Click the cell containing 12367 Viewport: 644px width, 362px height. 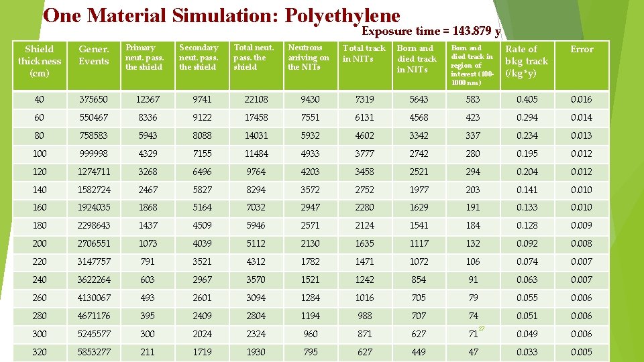148,99
